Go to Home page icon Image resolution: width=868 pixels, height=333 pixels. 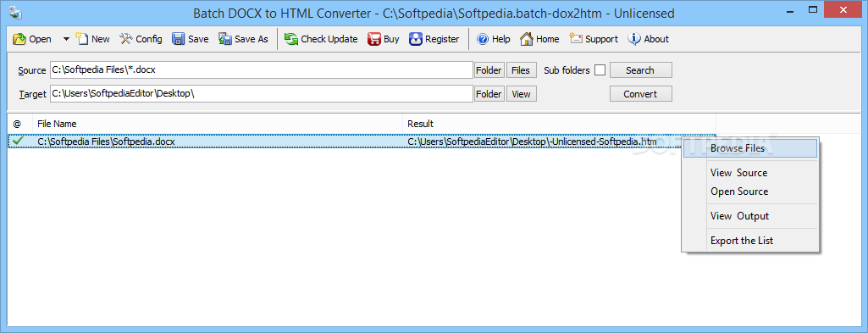(x=527, y=39)
